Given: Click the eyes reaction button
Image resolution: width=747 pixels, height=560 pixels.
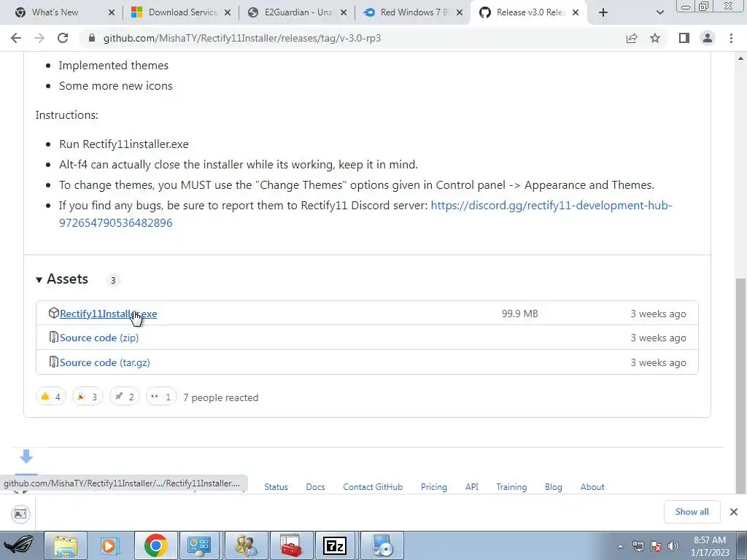Looking at the screenshot, I should pos(161,397).
